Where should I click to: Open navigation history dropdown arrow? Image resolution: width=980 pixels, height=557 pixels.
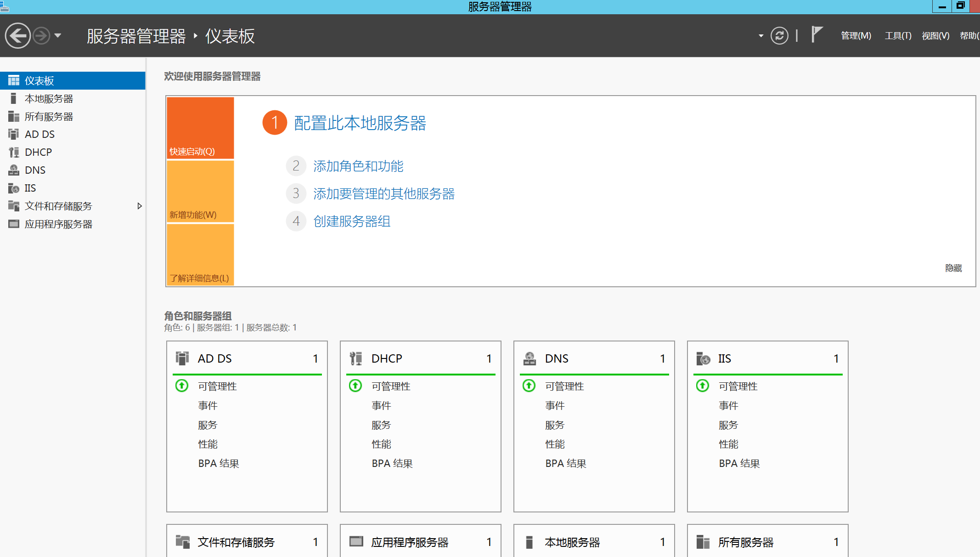click(x=58, y=35)
